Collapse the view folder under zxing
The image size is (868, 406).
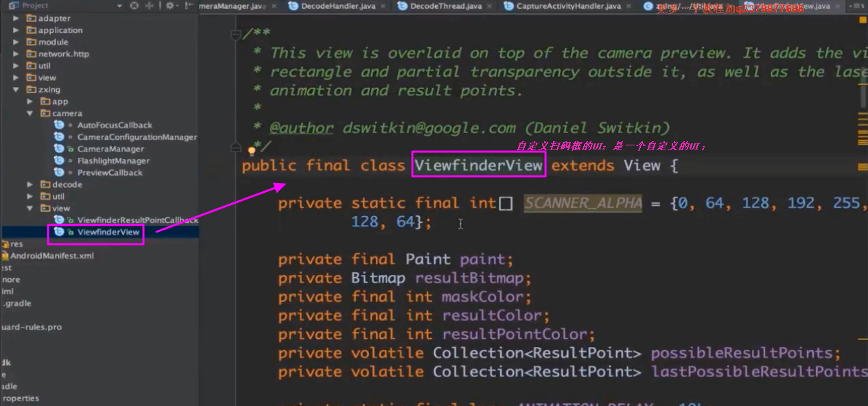tap(30, 208)
